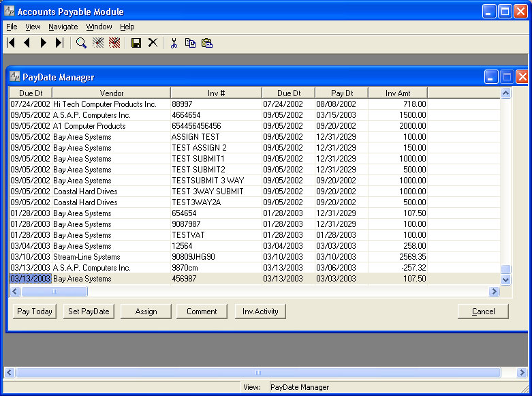Jump to last record icon
The image size is (532, 396).
(x=59, y=43)
